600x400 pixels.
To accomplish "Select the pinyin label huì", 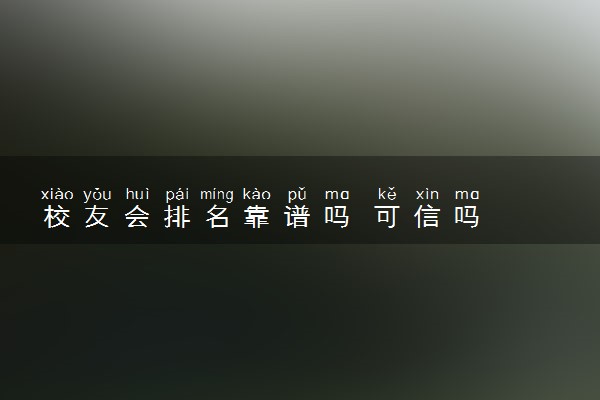I will click(137, 194).
